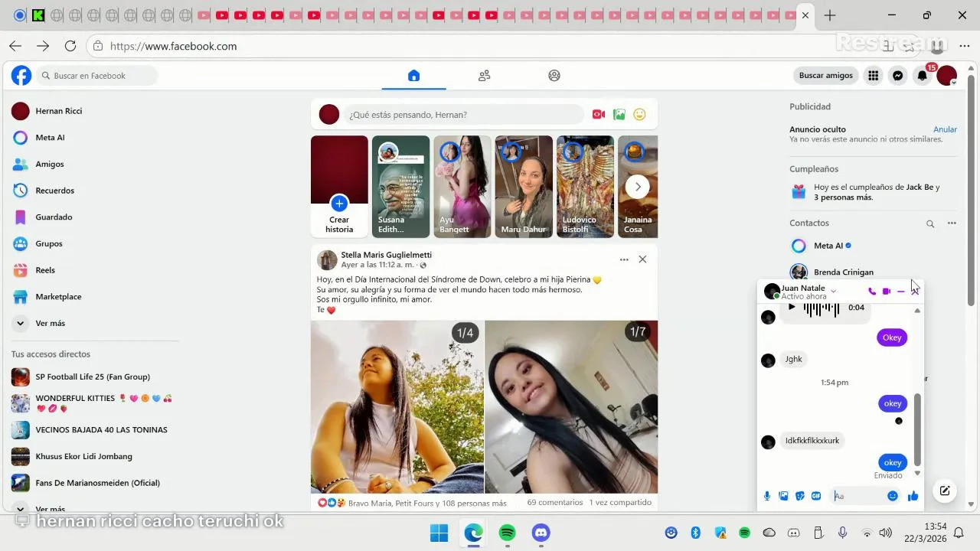980x551 pixels.
Task: Click the Buscar amigos button
Action: click(x=826, y=76)
